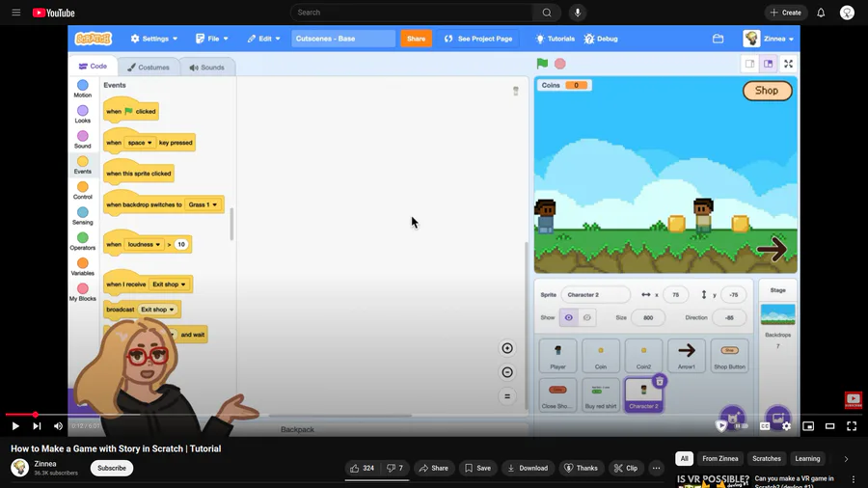Switch to large stage layout
The height and width of the screenshot is (488, 868).
click(769, 65)
